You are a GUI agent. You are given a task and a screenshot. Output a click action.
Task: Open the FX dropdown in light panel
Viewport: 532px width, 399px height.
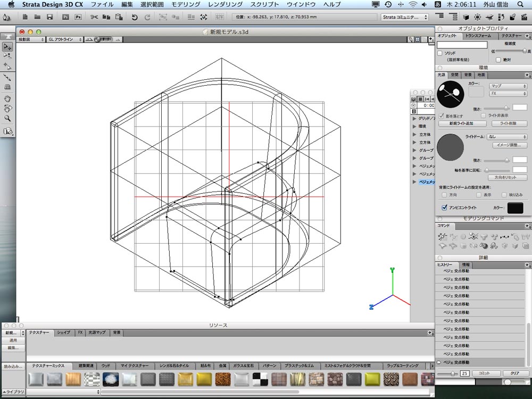point(508,93)
